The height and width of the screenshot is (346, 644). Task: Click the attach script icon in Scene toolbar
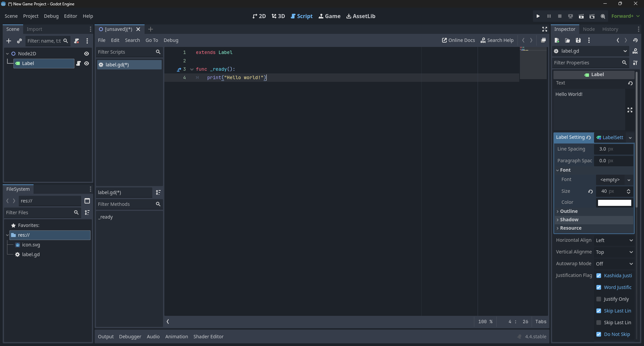pos(77,41)
